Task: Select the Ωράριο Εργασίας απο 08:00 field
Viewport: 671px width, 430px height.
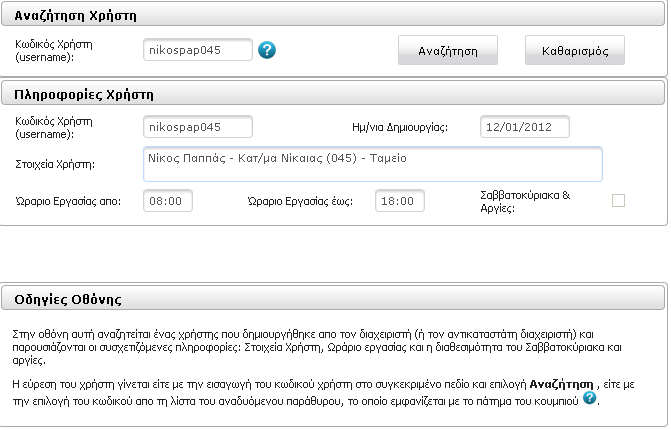Action: click(x=168, y=201)
